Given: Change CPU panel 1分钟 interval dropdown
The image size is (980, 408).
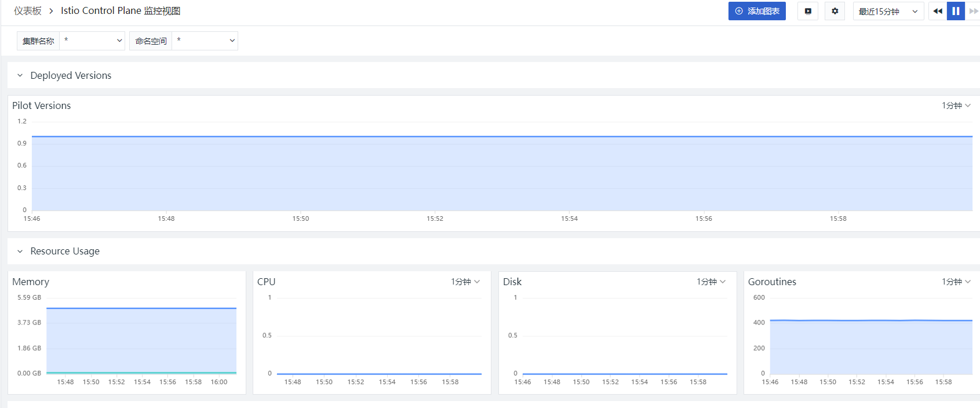Looking at the screenshot, I should click(465, 282).
